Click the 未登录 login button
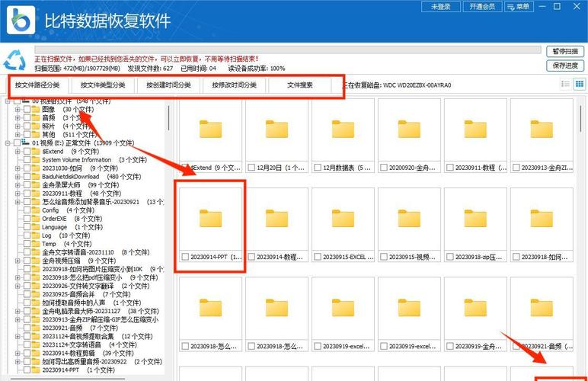This screenshot has width=588, height=381. click(x=441, y=7)
